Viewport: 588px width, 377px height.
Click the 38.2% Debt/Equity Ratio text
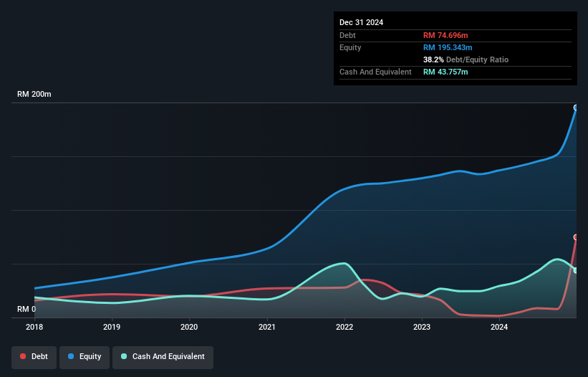(x=466, y=59)
